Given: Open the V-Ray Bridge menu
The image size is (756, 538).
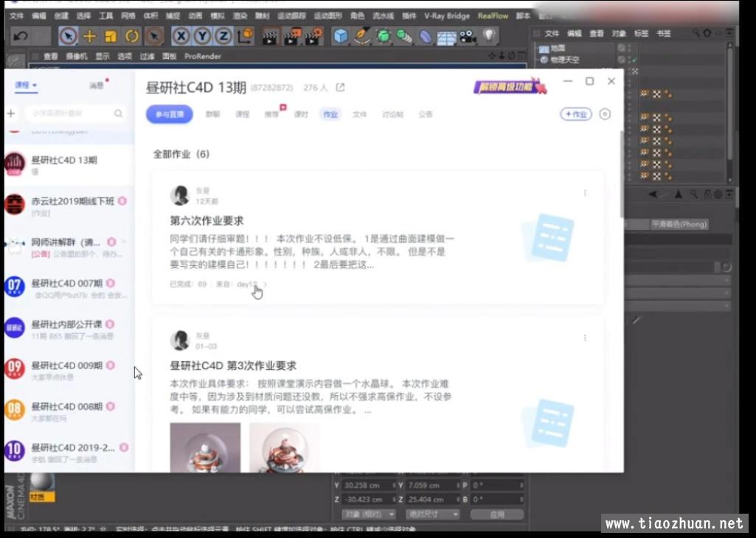Looking at the screenshot, I should pos(446,16).
